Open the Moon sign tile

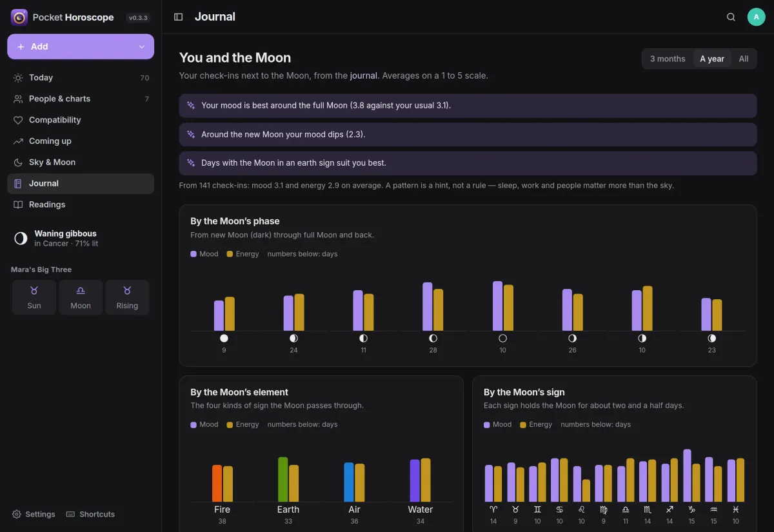[x=81, y=297]
